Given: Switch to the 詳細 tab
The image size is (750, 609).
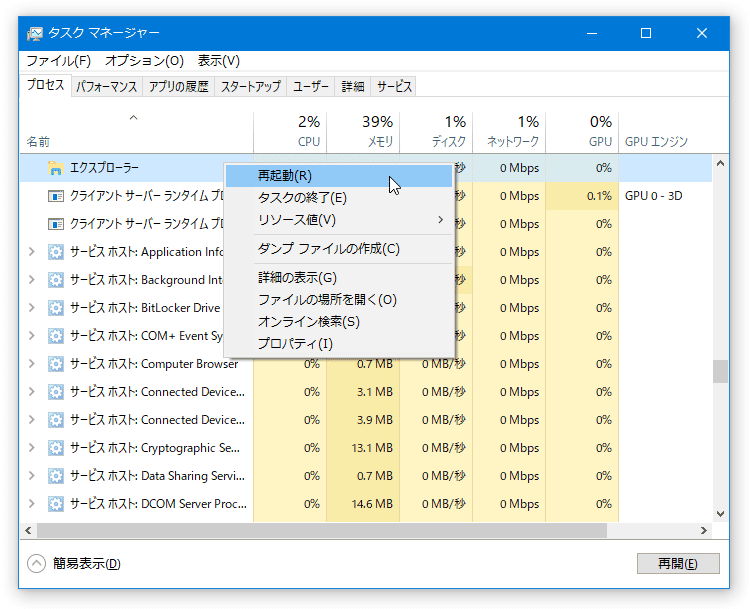Looking at the screenshot, I should tap(353, 87).
